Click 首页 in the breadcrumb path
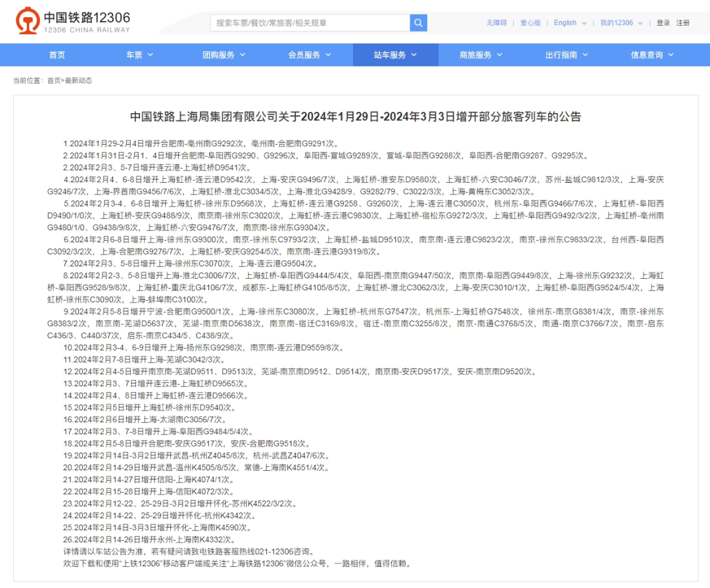Image resolution: width=710 pixels, height=588 pixels. [53, 81]
